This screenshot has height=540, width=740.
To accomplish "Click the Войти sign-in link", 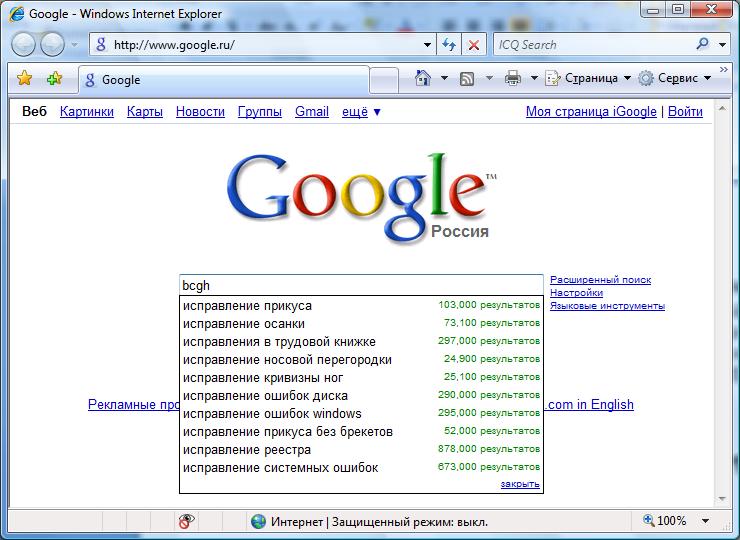I will [685, 111].
